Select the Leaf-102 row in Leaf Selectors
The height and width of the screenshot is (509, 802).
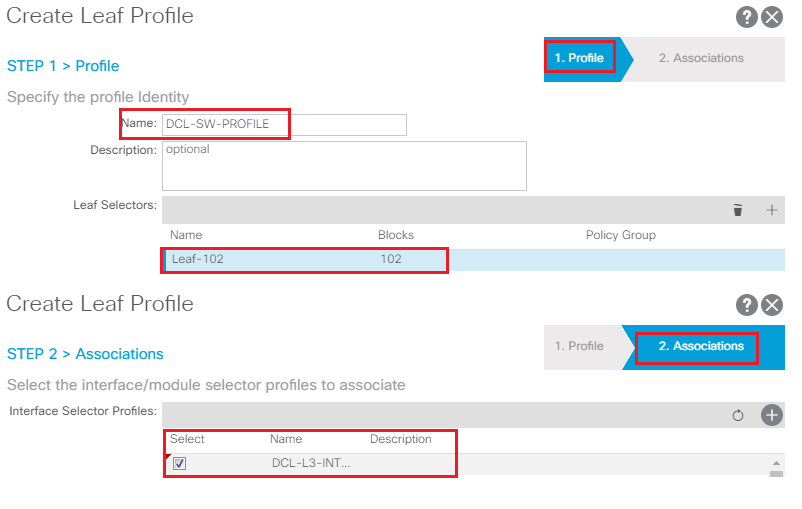474,260
